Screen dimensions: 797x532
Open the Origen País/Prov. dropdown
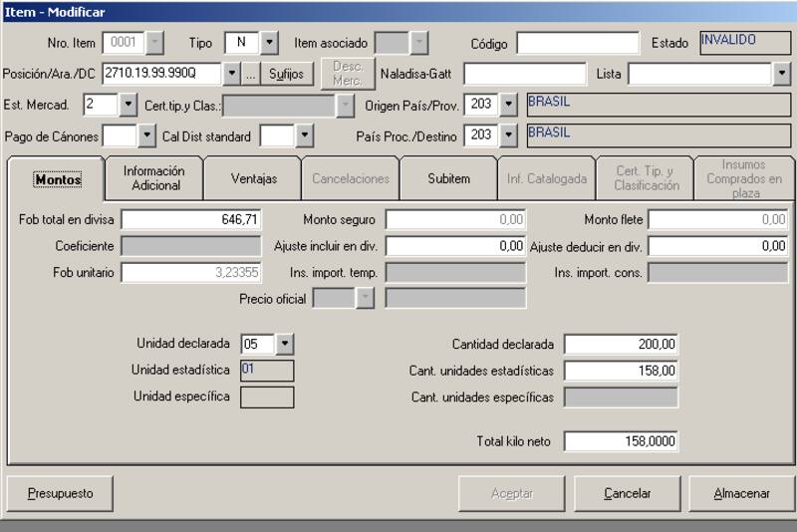(508, 105)
